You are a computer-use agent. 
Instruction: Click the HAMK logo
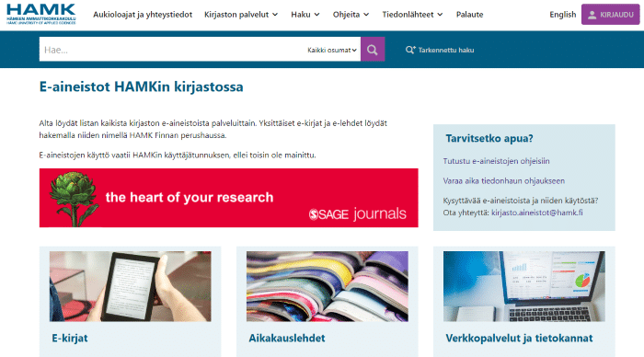click(x=41, y=15)
